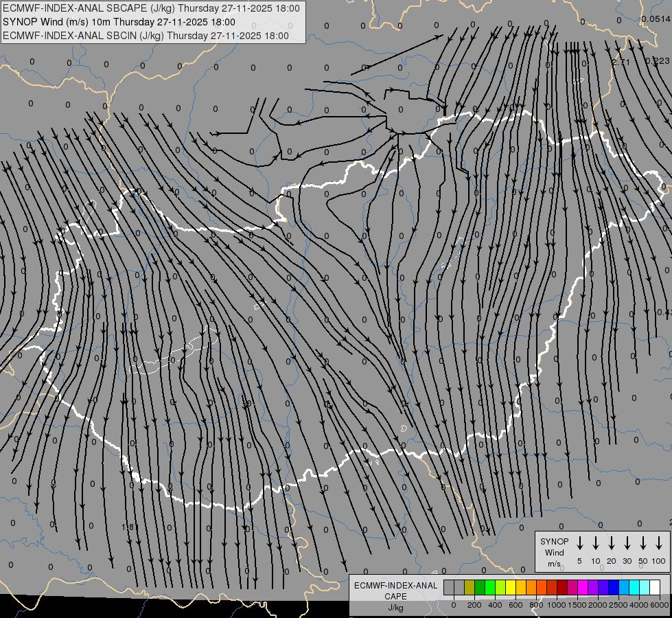Click the 0.0514 value on the map

pos(656,19)
